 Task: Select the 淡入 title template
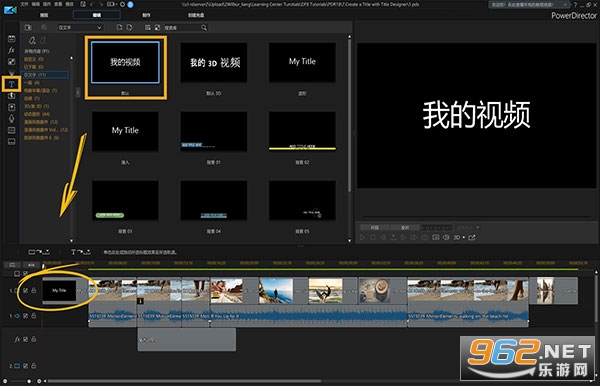coord(125,131)
